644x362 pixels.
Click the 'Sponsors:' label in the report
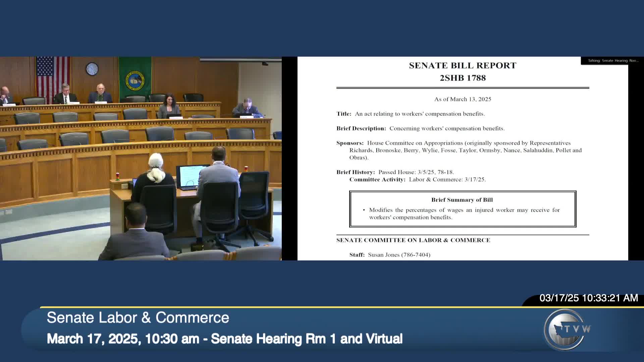click(x=350, y=143)
